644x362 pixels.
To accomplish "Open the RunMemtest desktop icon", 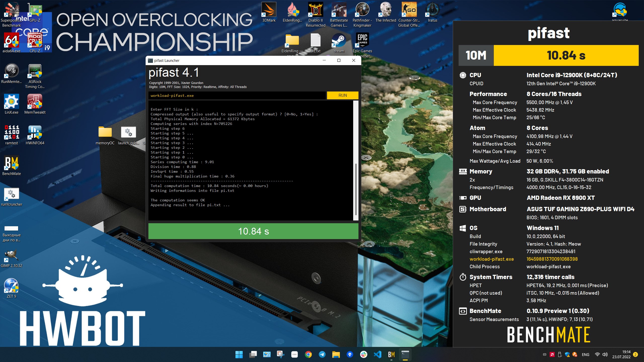I will (x=11, y=74).
